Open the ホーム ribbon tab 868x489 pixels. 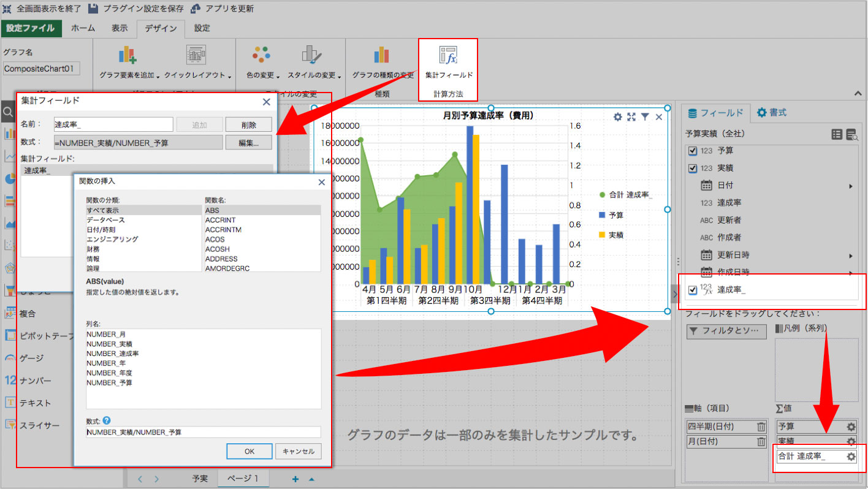pyautogui.click(x=83, y=28)
